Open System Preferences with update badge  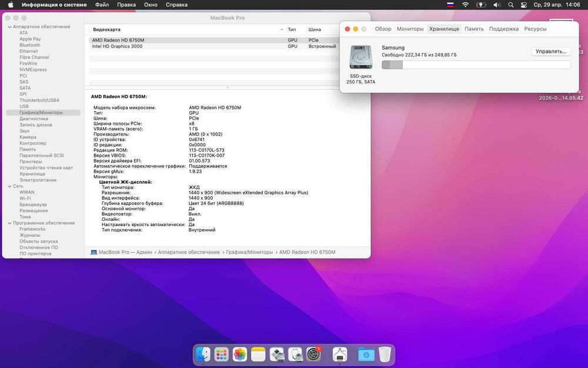click(x=313, y=354)
